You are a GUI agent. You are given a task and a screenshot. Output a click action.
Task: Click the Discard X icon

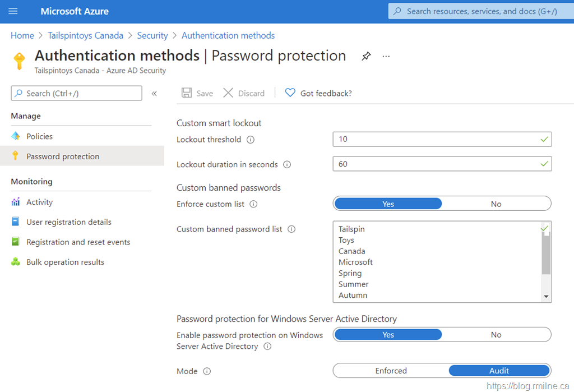(228, 93)
